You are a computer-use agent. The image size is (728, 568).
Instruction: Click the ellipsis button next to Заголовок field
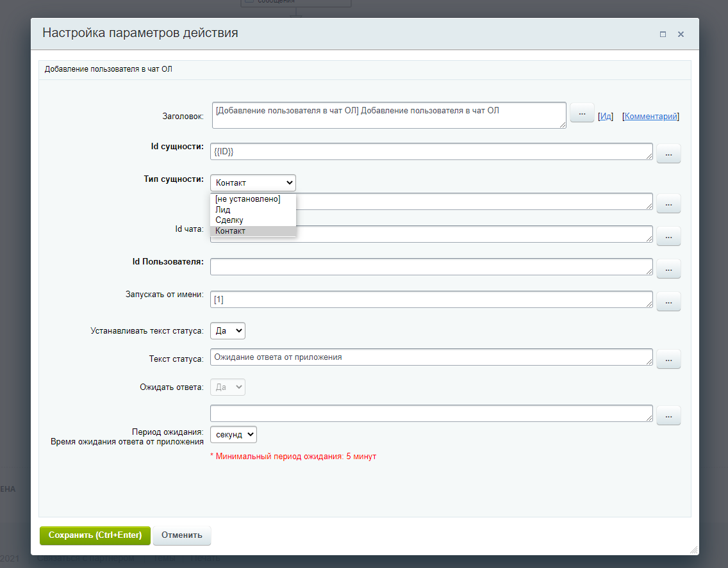582,113
